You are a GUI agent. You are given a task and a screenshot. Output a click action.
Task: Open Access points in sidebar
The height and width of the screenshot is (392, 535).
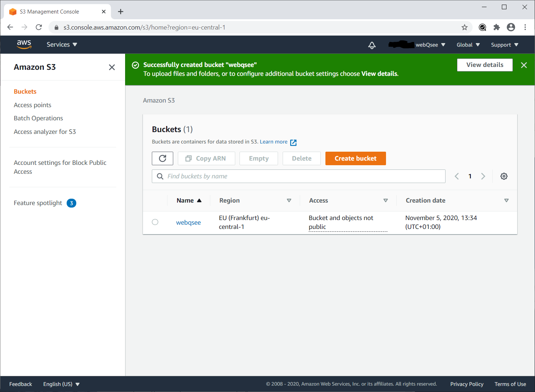[32, 105]
